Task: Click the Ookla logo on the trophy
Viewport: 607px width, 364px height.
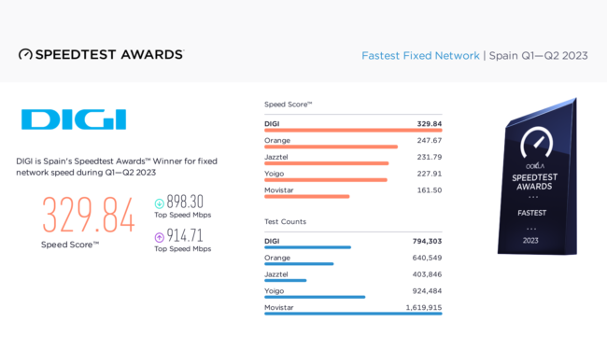Action: 534,166
